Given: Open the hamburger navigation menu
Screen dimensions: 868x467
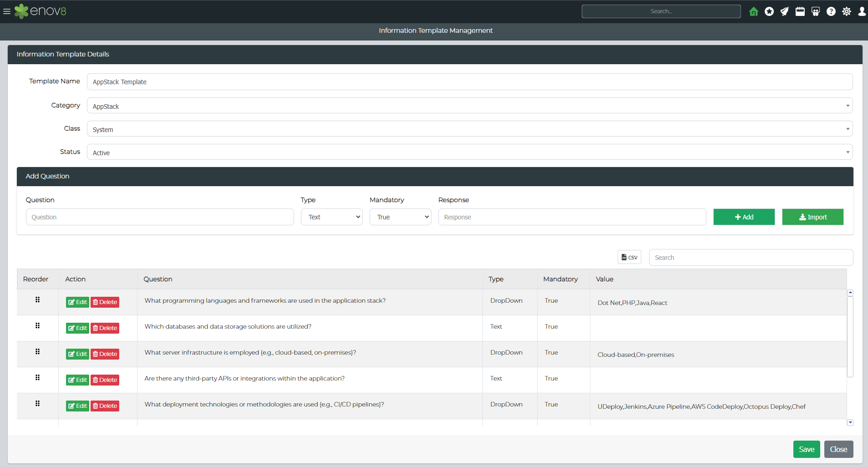Looking at the screenshot, I should tap(7, 11).
